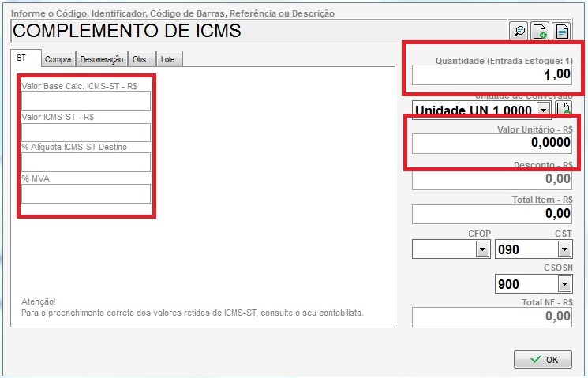Click the Valor Base Calc. ICMS-ST field
This screenshot has height=378, width=588.
[85, 101]
